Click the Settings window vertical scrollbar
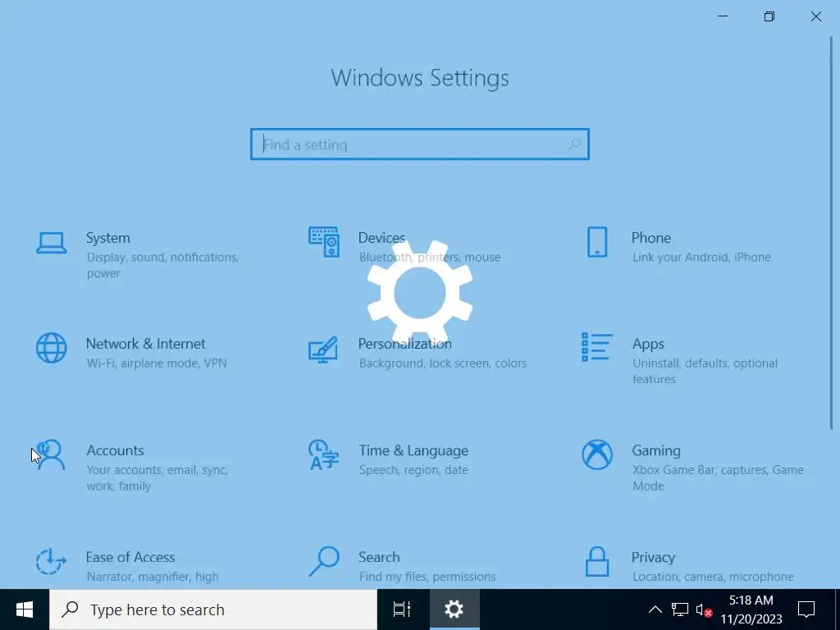 (832, 233)
